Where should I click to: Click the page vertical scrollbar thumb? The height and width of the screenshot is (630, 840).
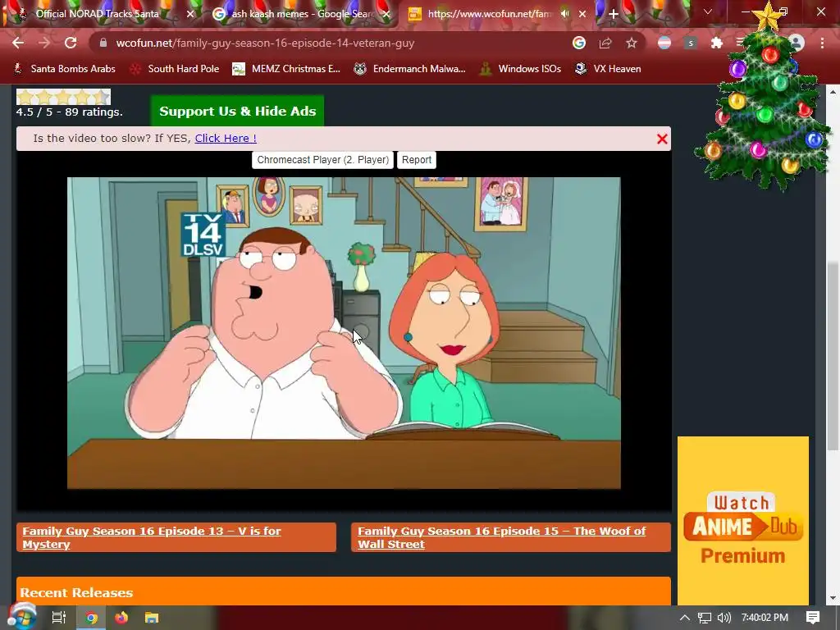click(x=833, y=356)
